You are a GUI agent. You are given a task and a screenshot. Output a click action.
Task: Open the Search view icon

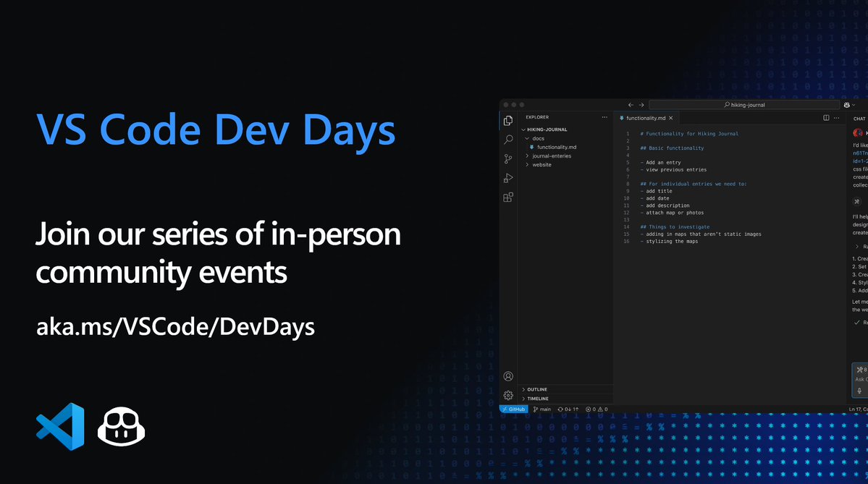508,140
